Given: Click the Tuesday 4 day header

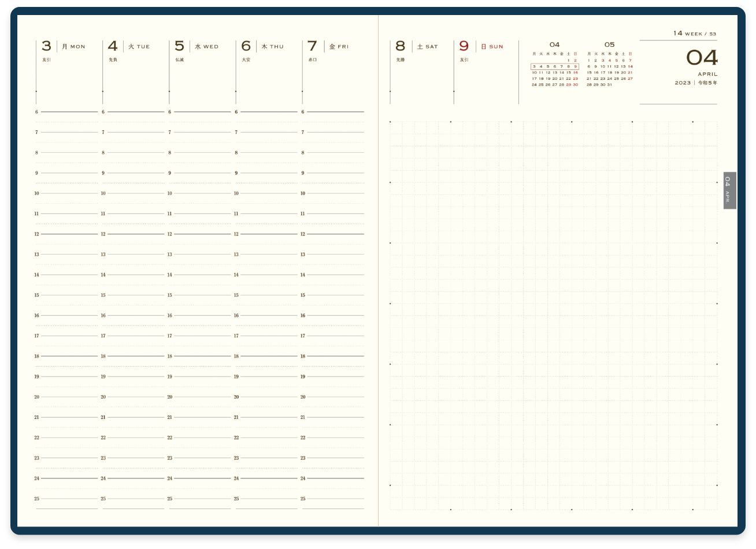Looking at the screenshot, I should click(x=129, y=46).
